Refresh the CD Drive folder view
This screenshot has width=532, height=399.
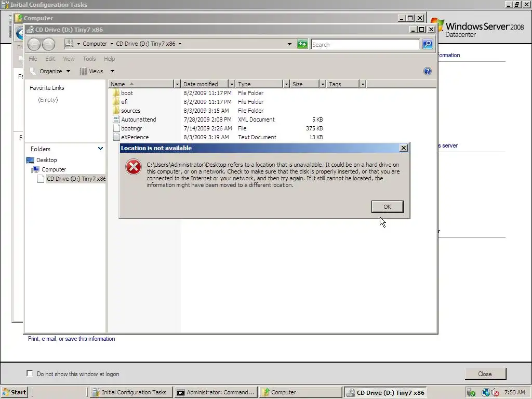302,44
